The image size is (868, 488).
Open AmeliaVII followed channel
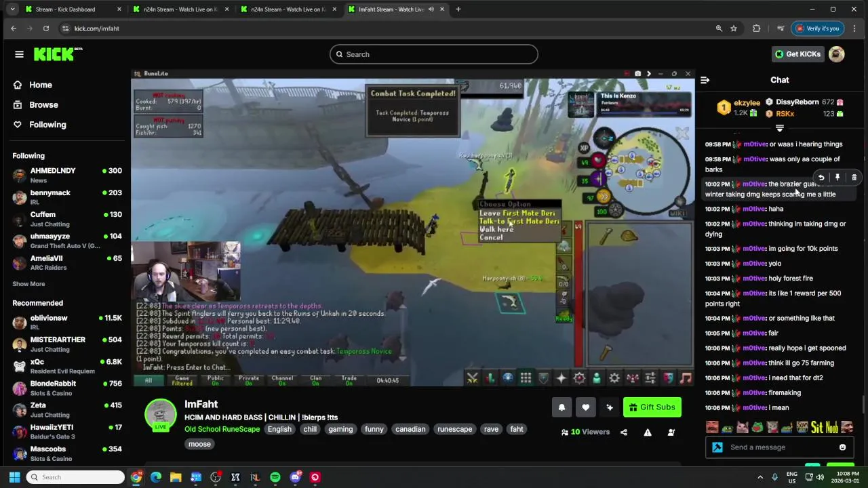click(66, 262)
